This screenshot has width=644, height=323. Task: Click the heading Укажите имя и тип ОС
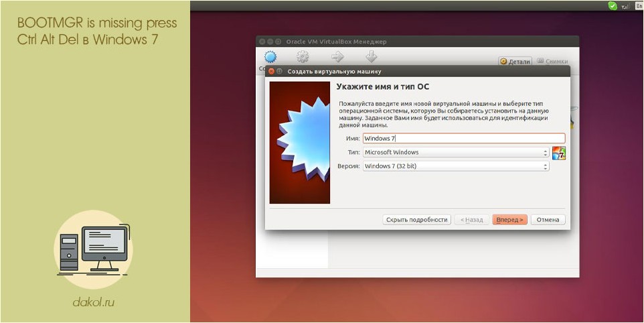click(383, 86)
